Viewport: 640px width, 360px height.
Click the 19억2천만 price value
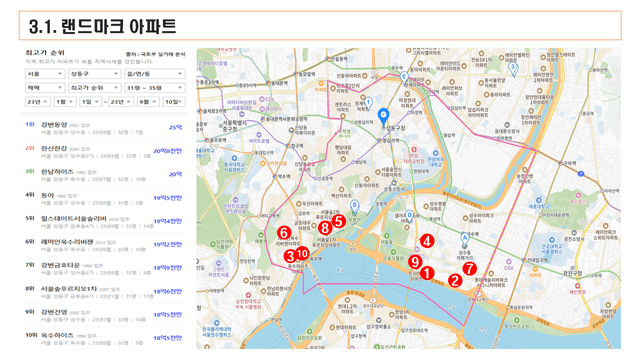click(167, 244)
